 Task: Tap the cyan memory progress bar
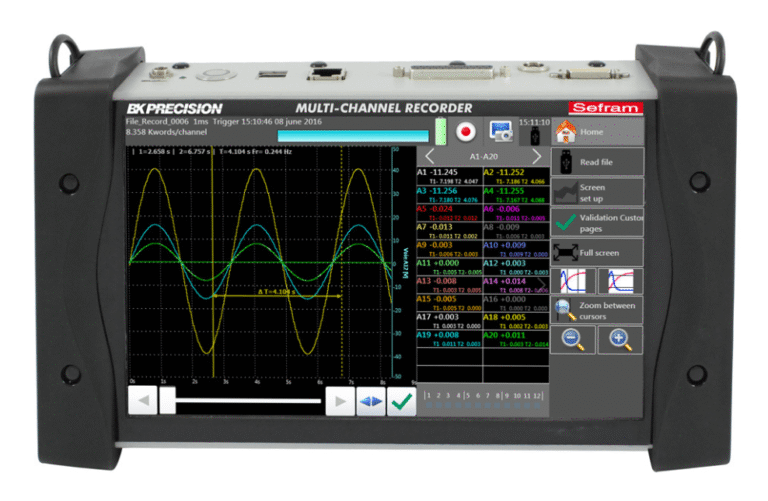point(353,136)
